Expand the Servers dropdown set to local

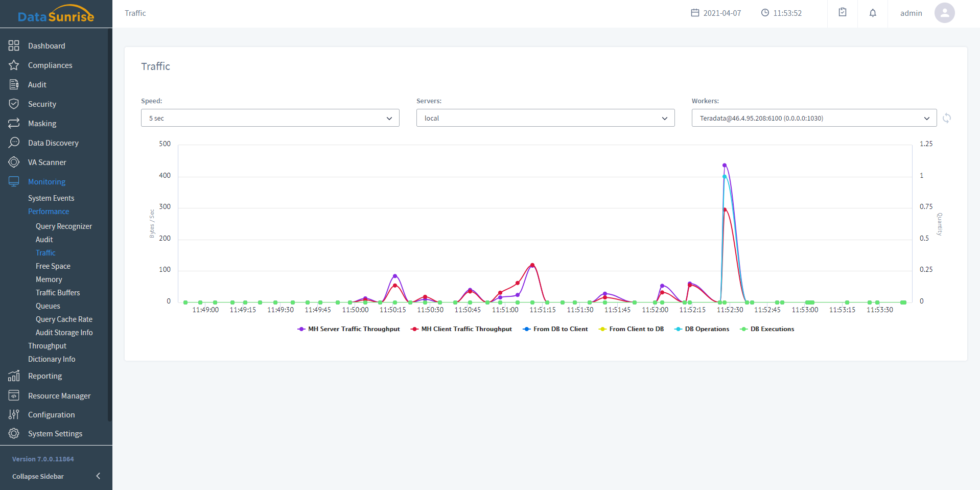click(x=545, y=118)
